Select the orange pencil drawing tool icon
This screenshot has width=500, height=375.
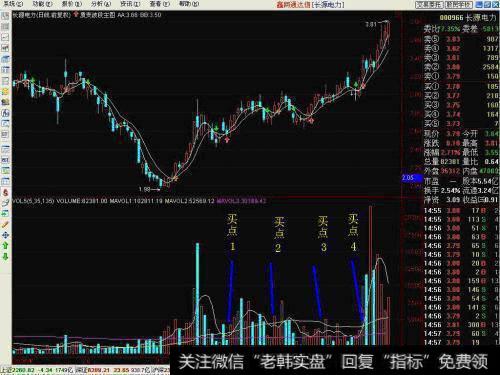5,224
